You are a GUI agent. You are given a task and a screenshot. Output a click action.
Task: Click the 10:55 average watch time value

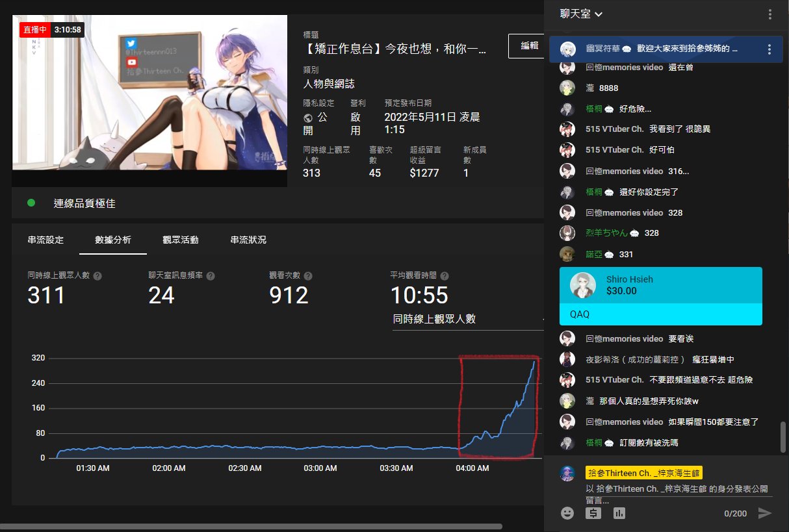tap(419, 296)
